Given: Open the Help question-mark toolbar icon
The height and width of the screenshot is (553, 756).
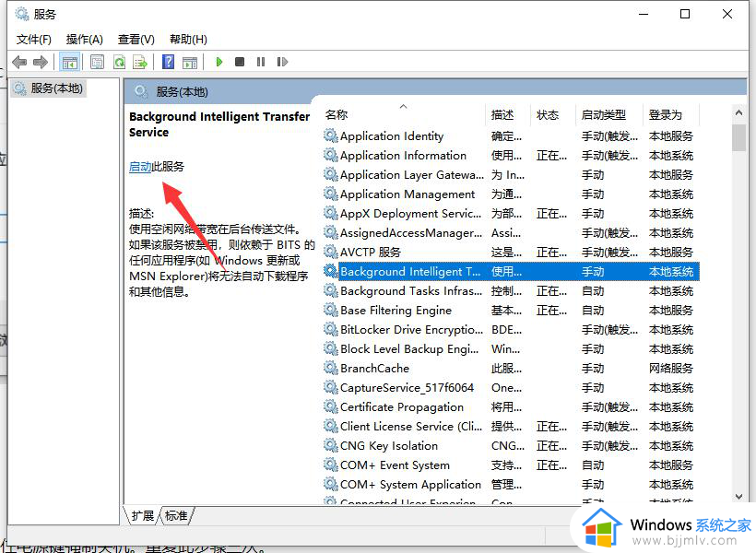Looking at the screenshot, I should click(169, 62).
